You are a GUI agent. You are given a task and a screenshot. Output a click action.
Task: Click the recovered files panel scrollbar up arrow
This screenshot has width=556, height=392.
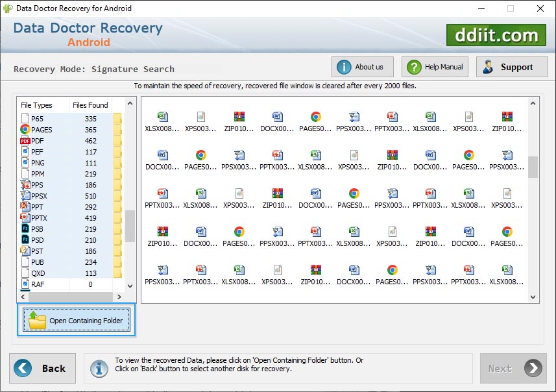[533, 103]
